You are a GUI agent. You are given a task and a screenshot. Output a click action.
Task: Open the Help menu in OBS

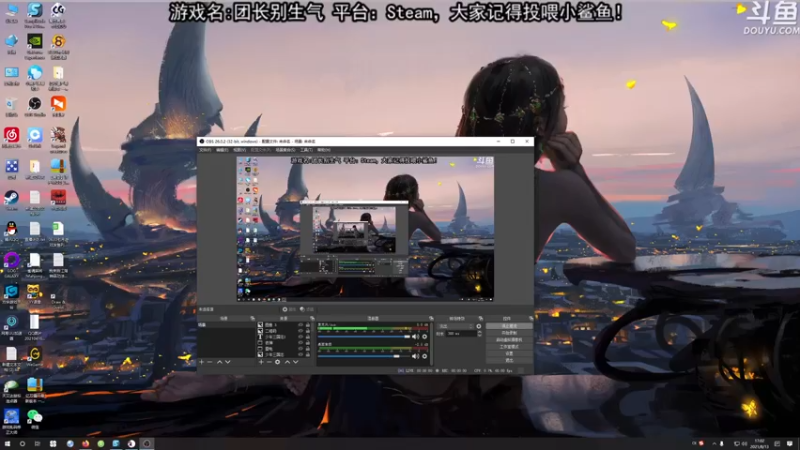pos(323,150)
